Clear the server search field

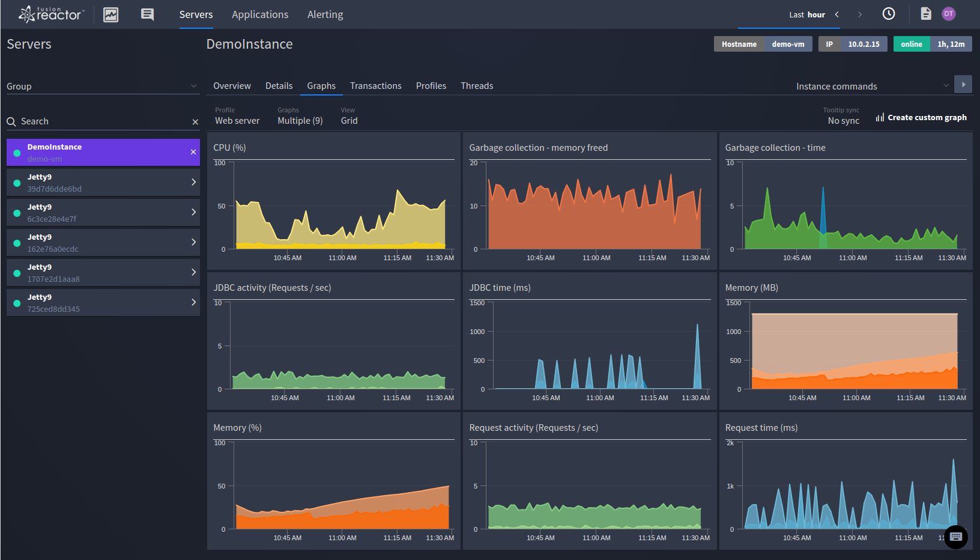pyautogui.click(x=195, y=122)
